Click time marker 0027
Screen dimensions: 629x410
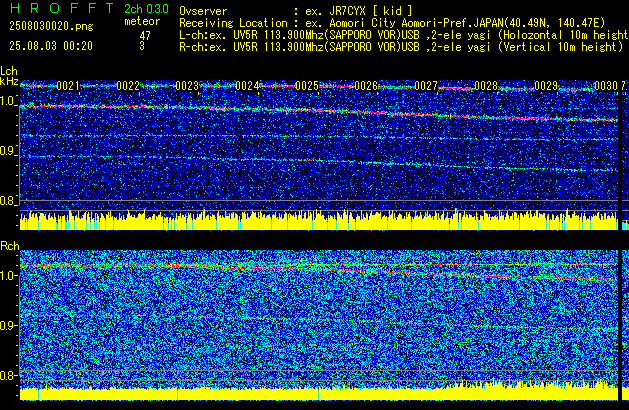(x=426, y=86)
